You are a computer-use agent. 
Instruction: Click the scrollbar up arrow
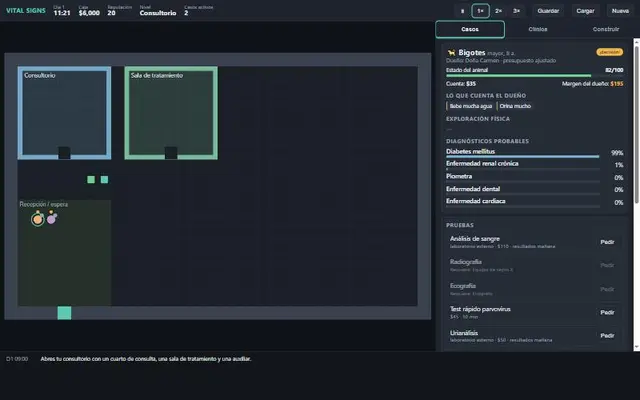click(x=636, y=41)
